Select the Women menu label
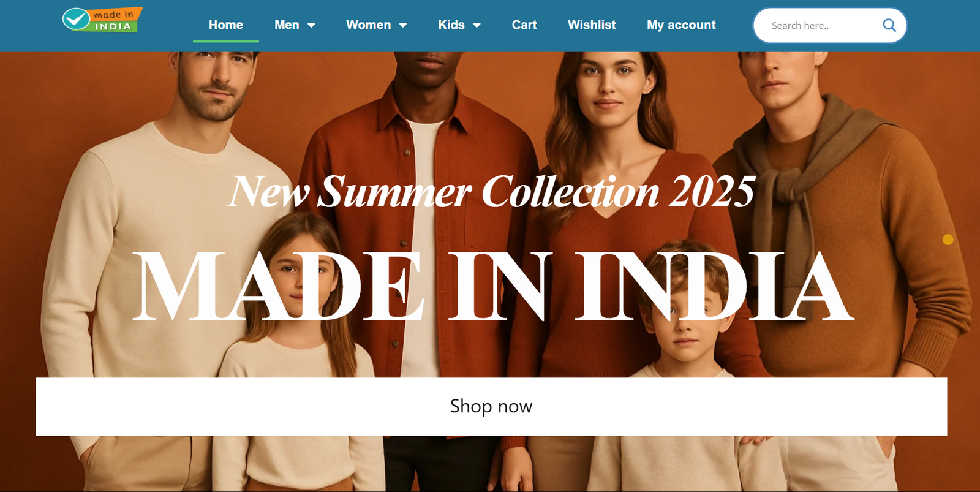 (368, 25)
